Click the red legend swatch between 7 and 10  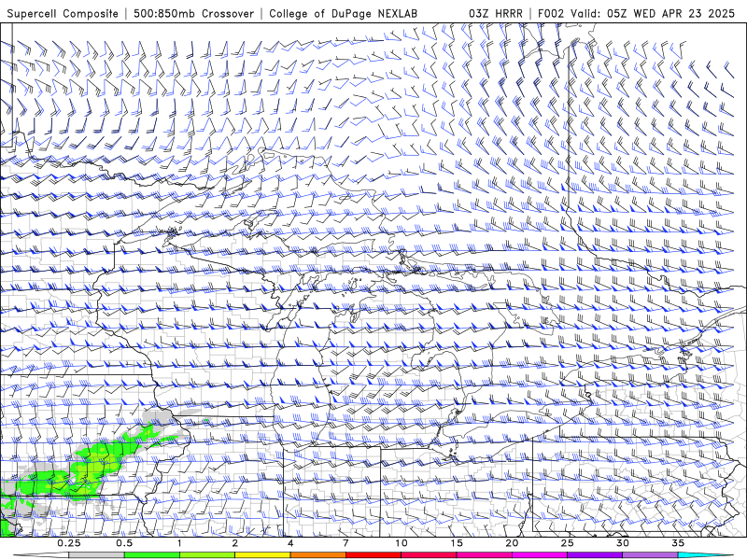pyautogui.click(x=373, y=555)
